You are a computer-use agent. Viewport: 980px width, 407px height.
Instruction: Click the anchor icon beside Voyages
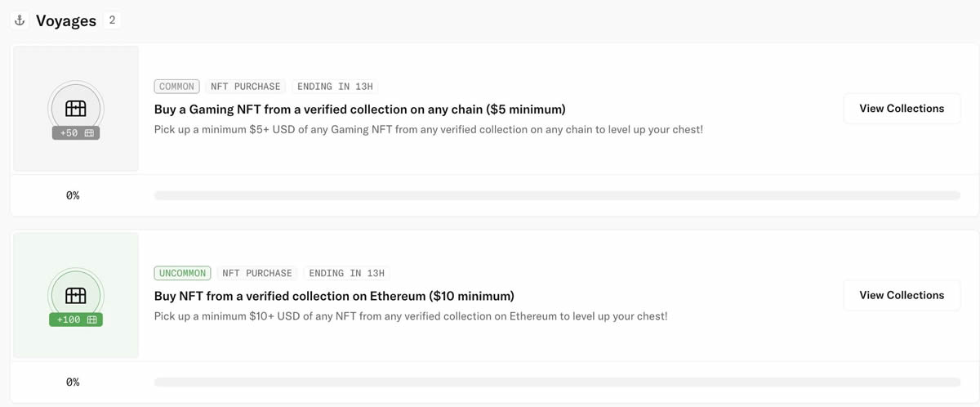click(20, 20)
